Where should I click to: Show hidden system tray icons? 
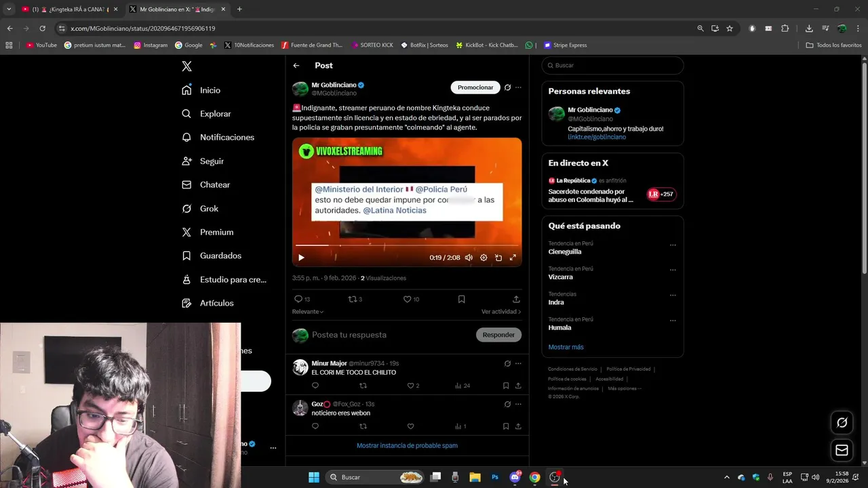click(x=727, y=477)
